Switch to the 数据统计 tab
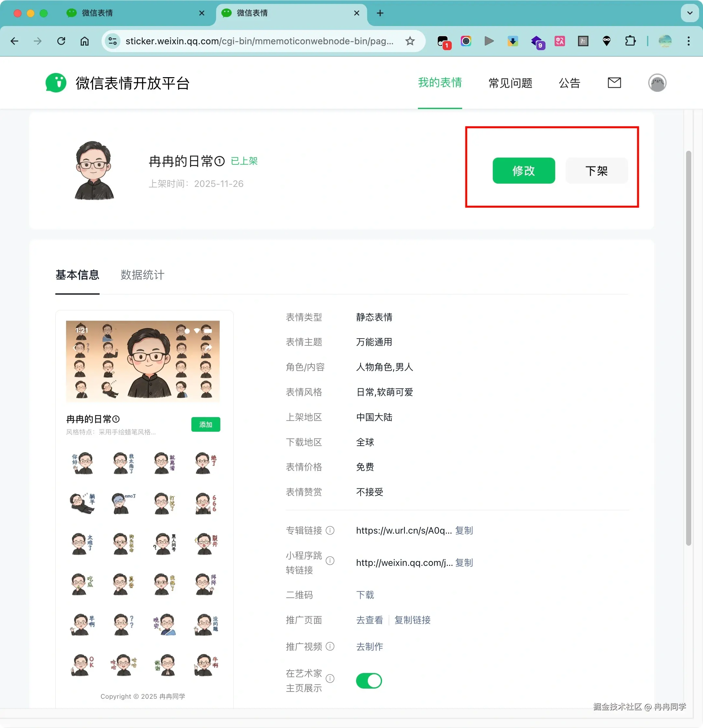This screenshot has height=728, width=703. coord(142,275)
